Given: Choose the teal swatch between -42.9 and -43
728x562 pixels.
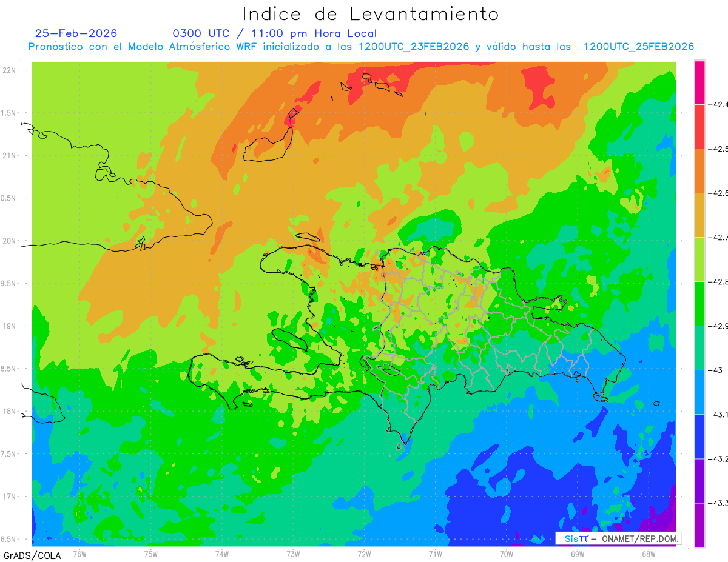Looking at the screenshot, I should [699, 347].
